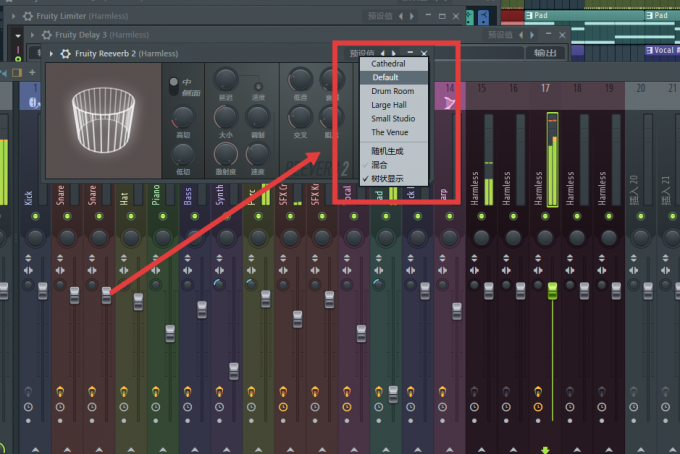Click green routing arrow below insert 17
The width and height of the screenshot is (680, 454).
[x=545, y=450]
